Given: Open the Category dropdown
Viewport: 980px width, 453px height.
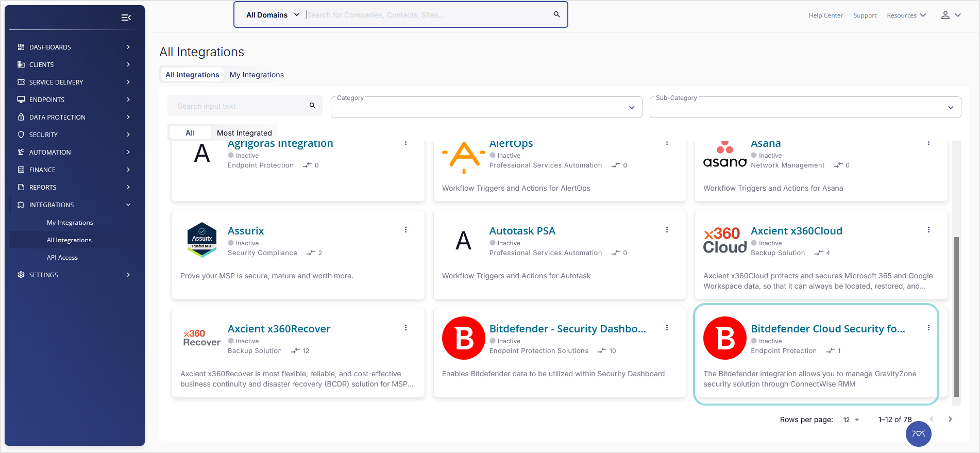Looking at the screenshot, I should (x=486, y=107).
